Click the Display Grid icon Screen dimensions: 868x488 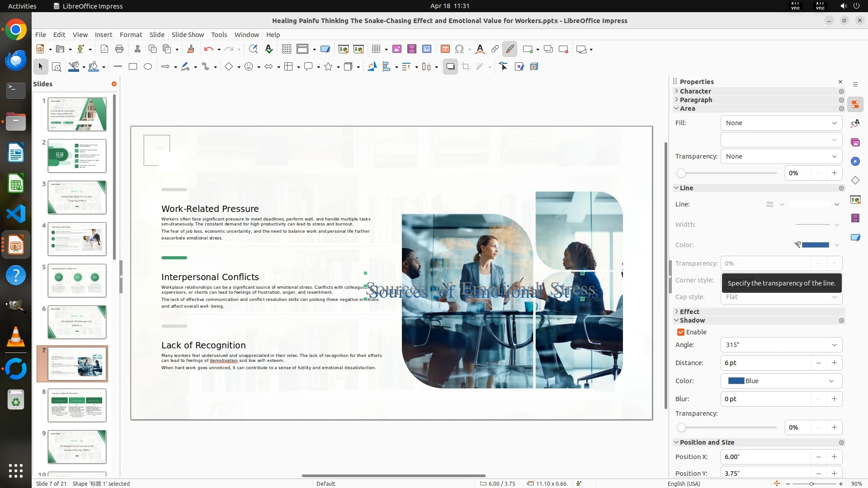point(286,49)
